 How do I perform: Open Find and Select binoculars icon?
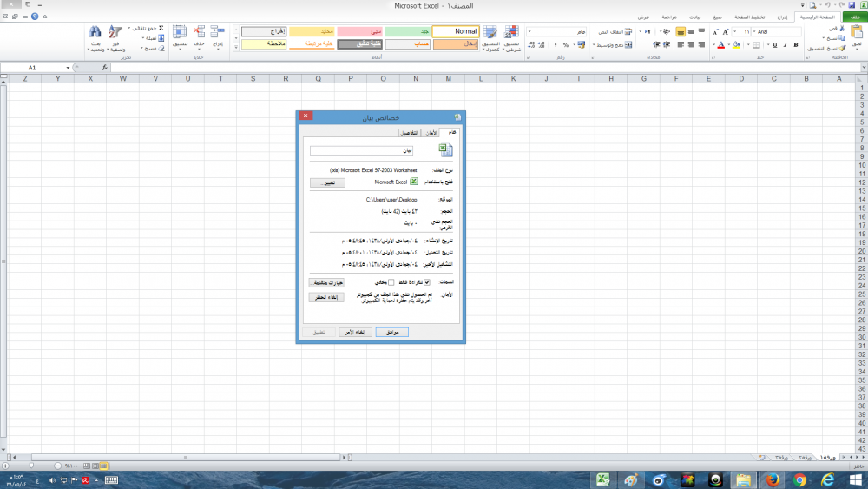95,31
